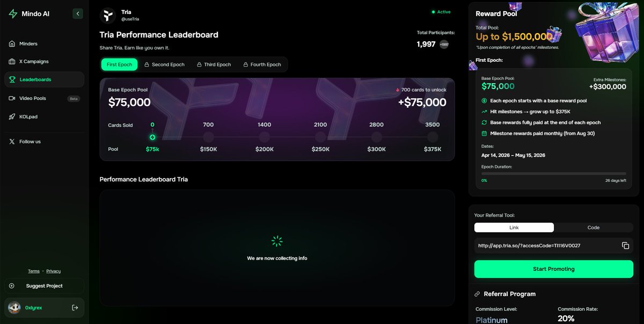Image resolution: width=644 pixels, height=324 pixels.
Task: Click the Video Pools camera icon
Action: coord(12,98)
